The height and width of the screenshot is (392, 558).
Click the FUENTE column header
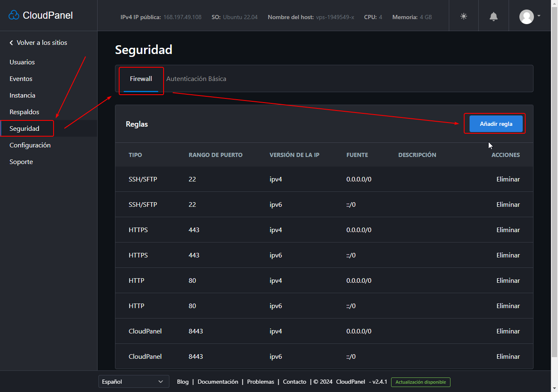point(357,155)
